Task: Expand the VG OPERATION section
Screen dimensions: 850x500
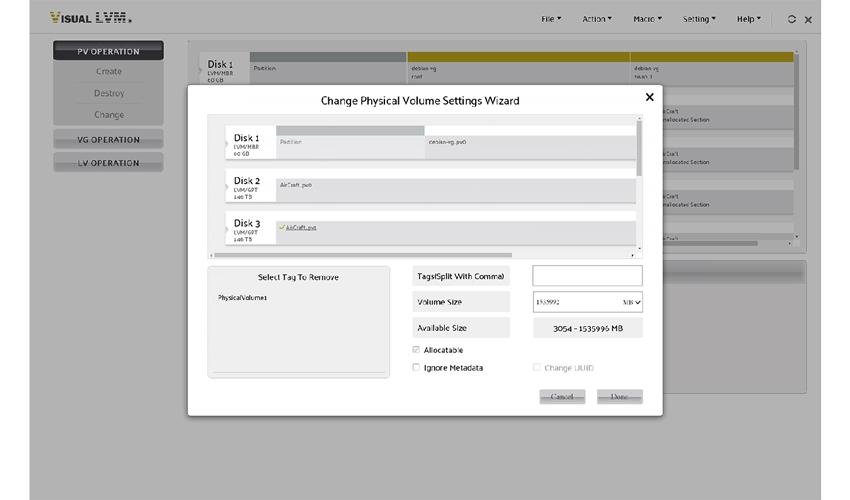Action: [x=108, y=140]
